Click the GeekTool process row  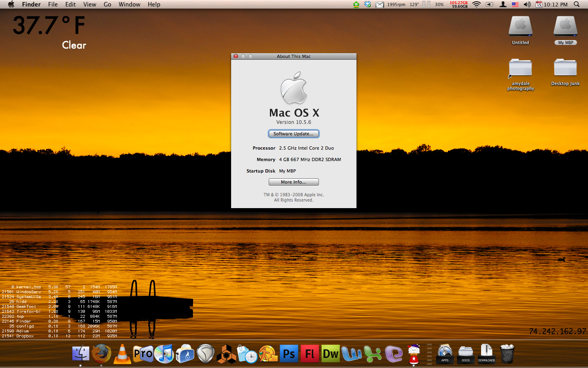[59, 307]
